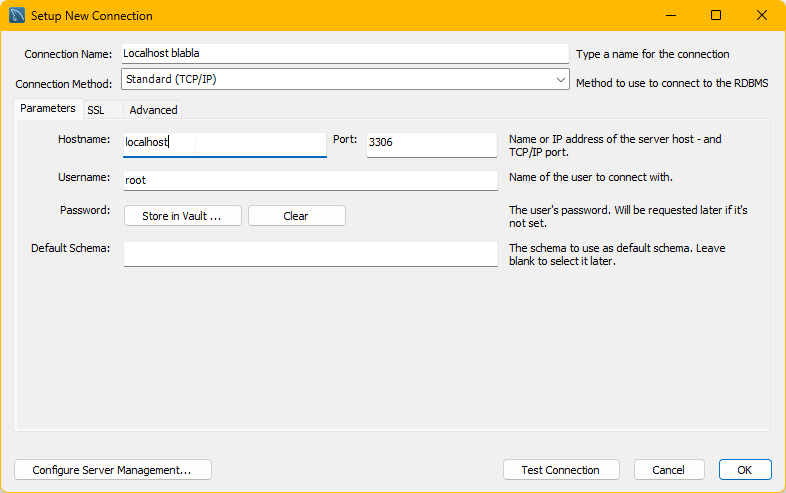Click the 'Username:' label
Viewport: 786px width, 493px height.
pyautogui.click(x=84, y=177)
